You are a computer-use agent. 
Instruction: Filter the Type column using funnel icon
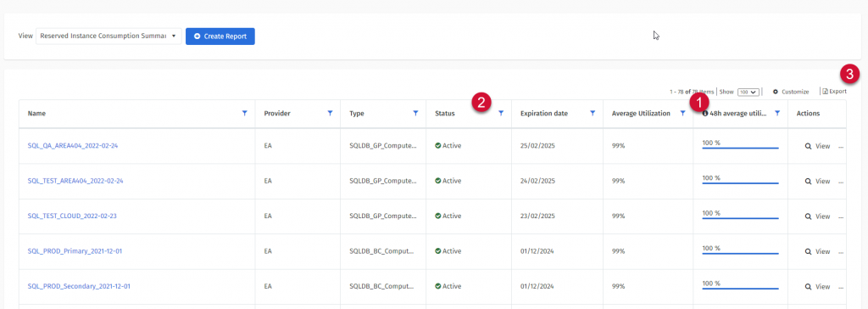pos(415,113)
